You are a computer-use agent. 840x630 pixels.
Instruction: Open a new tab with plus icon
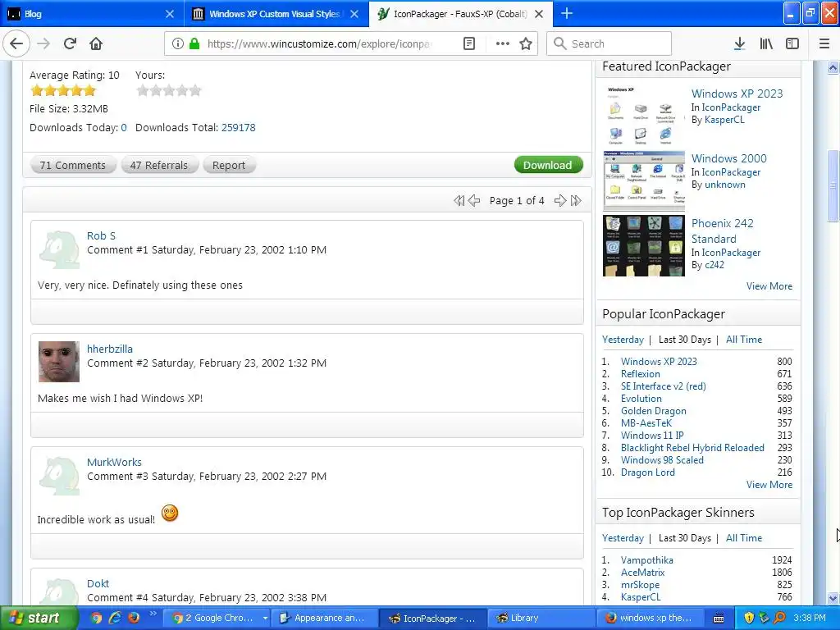pos(566,13)
